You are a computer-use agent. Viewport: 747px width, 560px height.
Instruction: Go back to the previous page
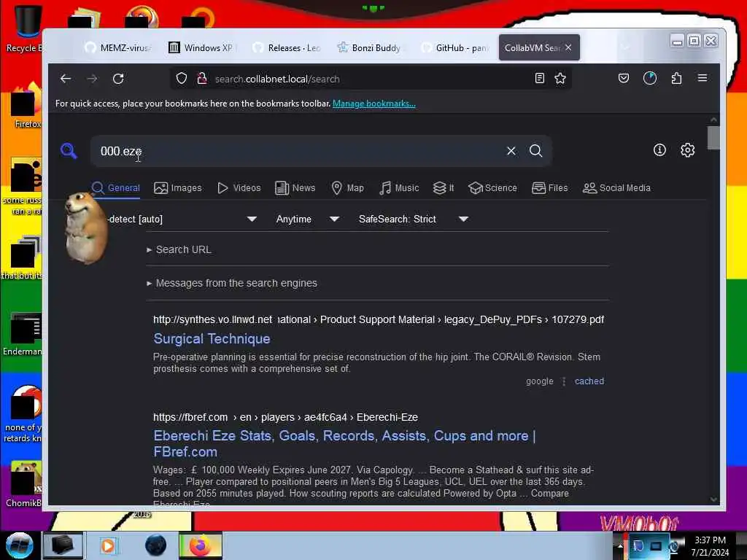[66, 79]
